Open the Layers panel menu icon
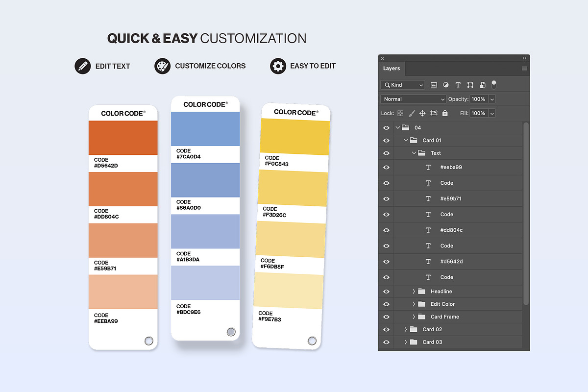 pos(524,69)
